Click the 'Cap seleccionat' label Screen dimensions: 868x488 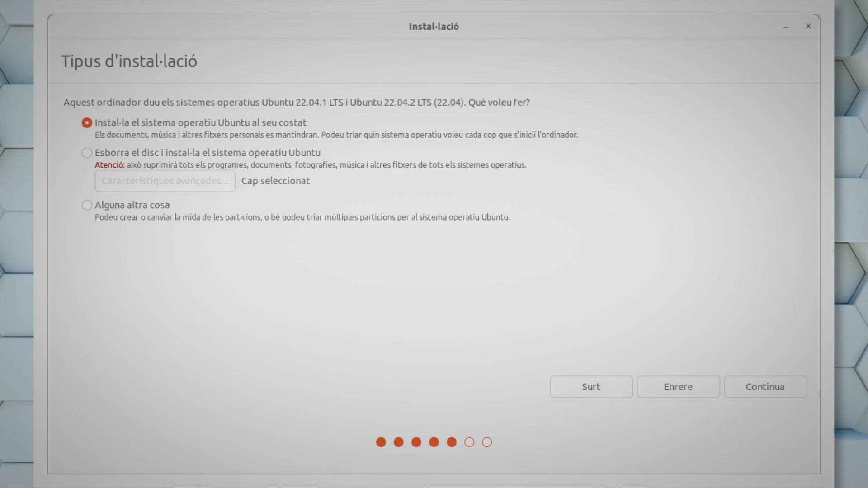click(x=275, y=181)
